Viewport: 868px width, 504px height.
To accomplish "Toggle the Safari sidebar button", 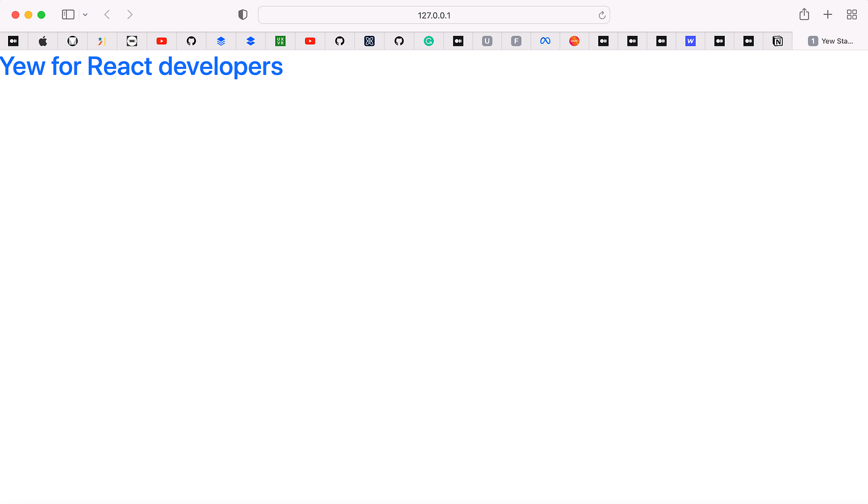I will [x=68, y=14].
